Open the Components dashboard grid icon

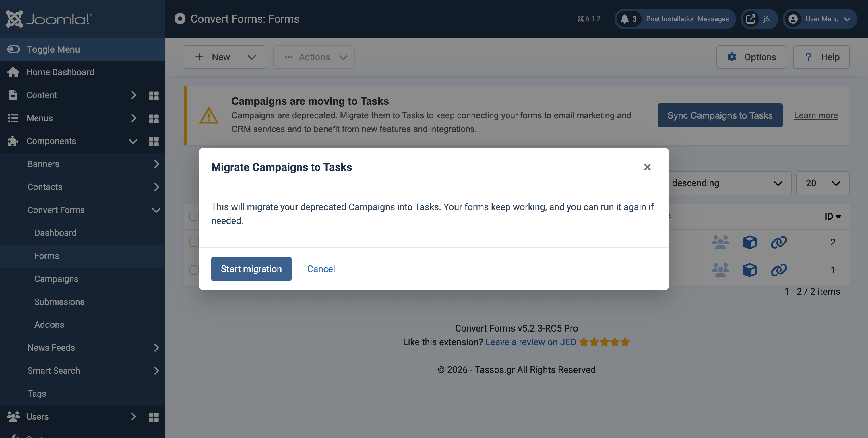[154, 142]
